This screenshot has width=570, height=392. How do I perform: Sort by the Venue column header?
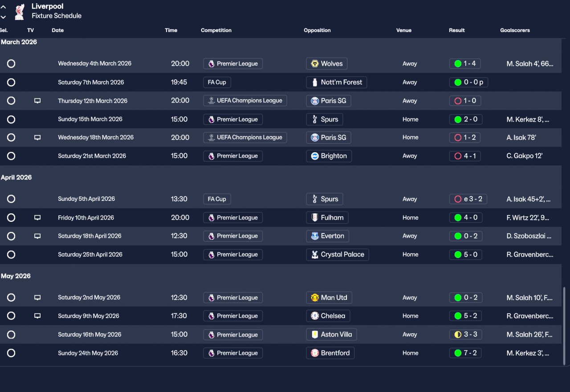[x=404, y=30]
